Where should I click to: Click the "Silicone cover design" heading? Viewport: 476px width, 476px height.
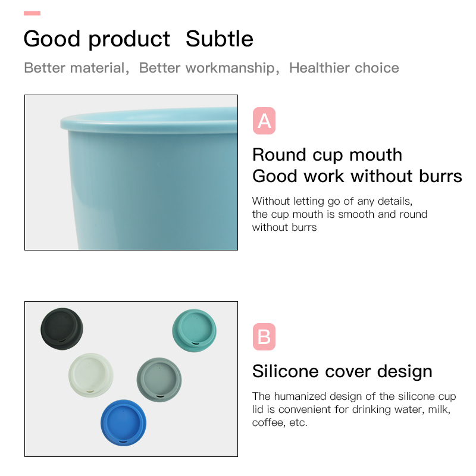click(342, 371)
